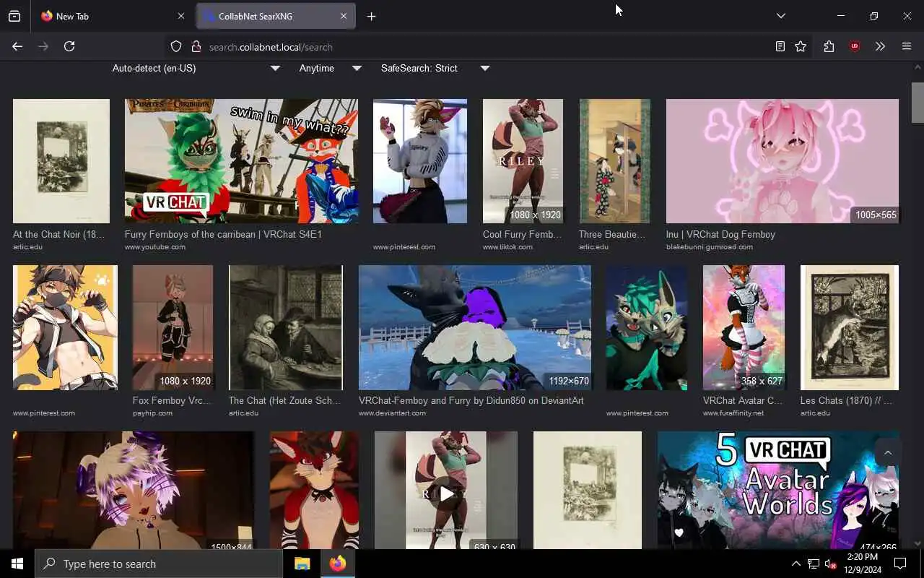Click 'Inu | VRChat Dog Femboy' title
The image size is (924, 578).
click(x=720, y=235)
